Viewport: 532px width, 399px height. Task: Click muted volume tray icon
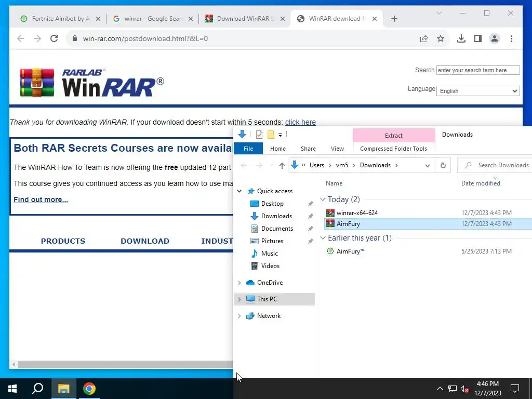coord(464,389)
